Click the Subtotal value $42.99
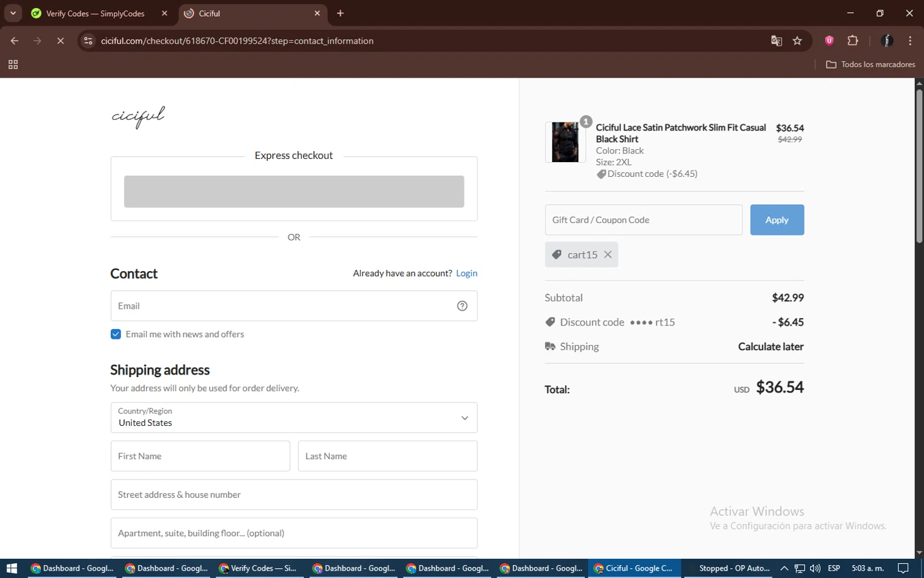Image resolution: width=924 pixels, height=578 pixels. click(x=788, y=298)
